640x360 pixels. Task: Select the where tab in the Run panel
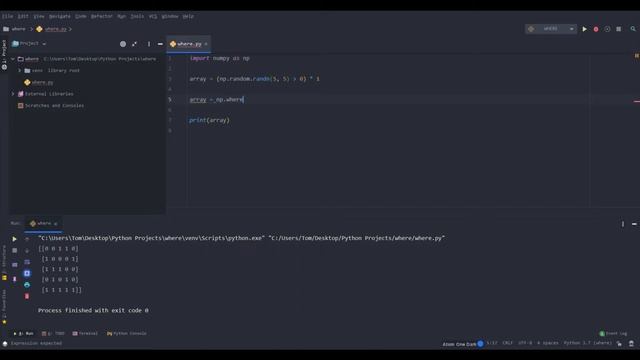click(43, 223)
